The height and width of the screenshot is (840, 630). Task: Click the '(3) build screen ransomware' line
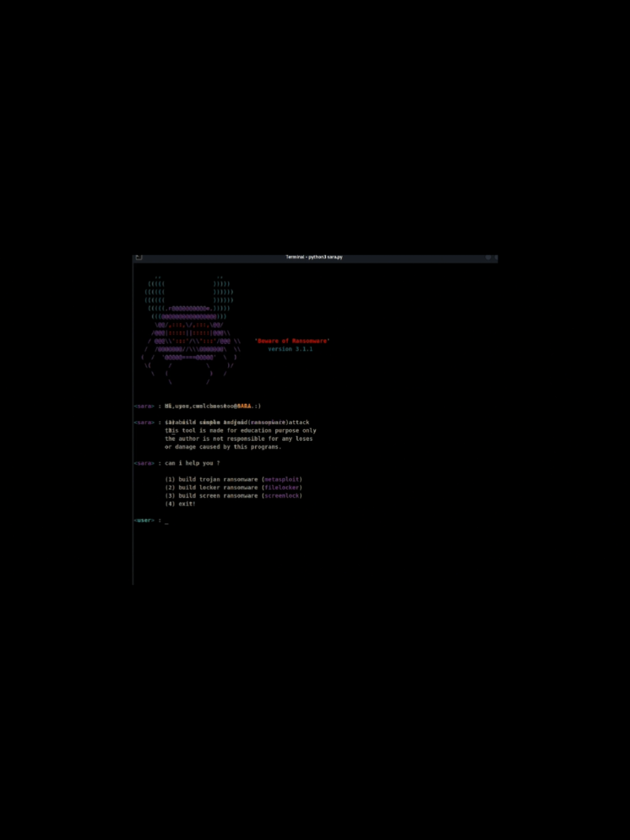(233, 496)
